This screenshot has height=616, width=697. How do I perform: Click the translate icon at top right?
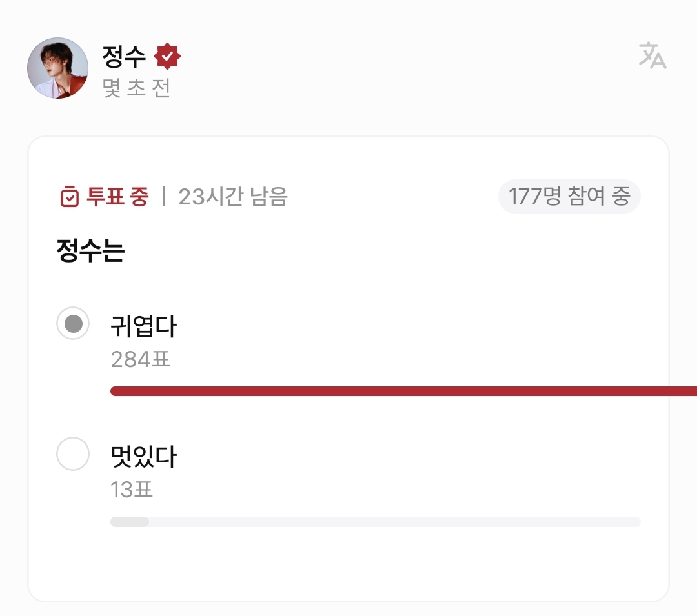click(652, 55)
